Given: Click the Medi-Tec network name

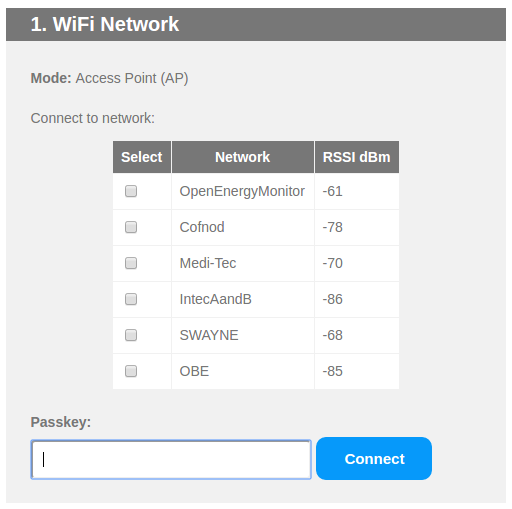Looking at the screenshot, I should tap(208, 263).
